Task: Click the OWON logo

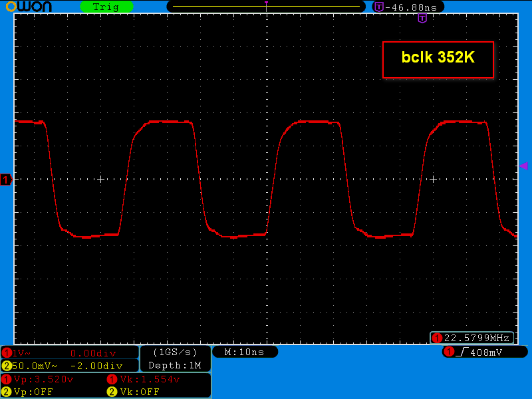Action: point(29,6)
